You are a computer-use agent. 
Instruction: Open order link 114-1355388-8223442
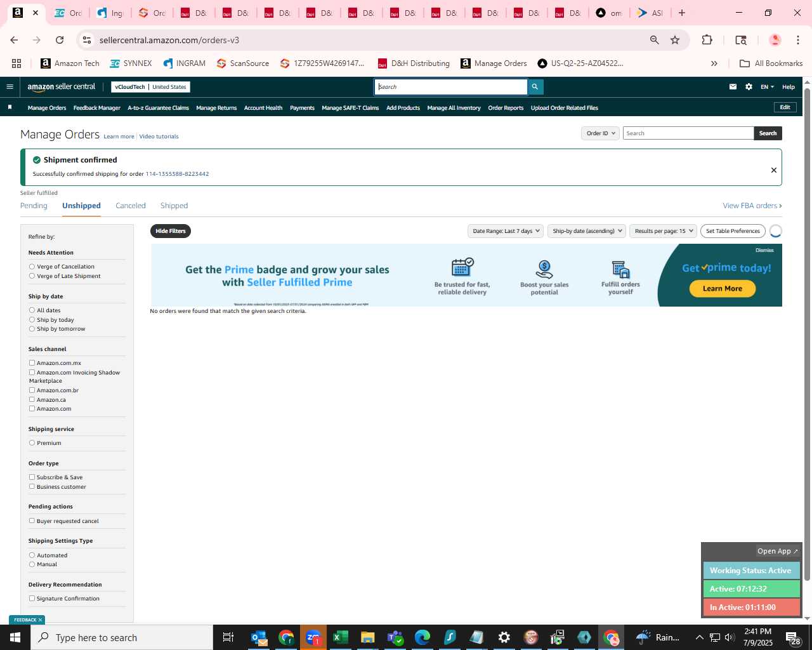pyautogui.click(x=177, y=174)
